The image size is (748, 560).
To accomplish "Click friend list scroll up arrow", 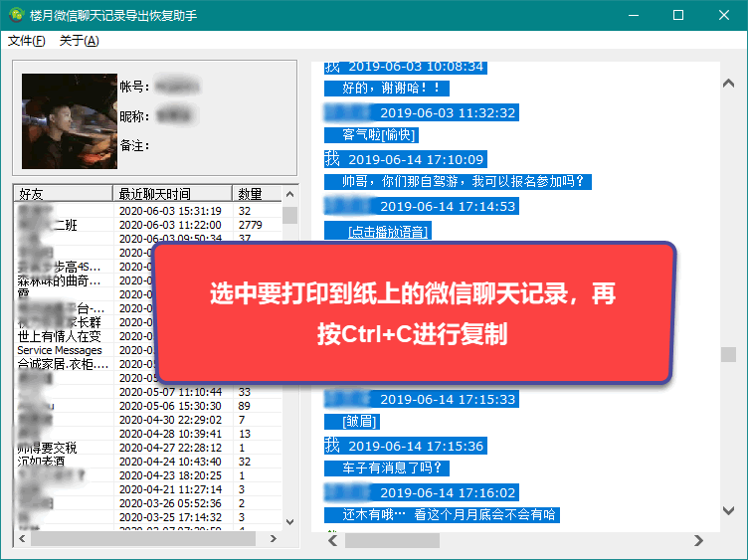I will pyautogui.click(x=289, y=194).
